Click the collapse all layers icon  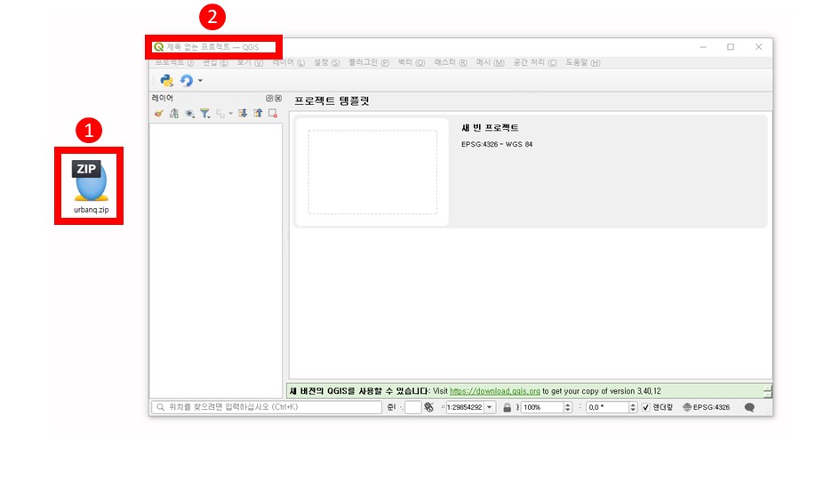point(258,113)
